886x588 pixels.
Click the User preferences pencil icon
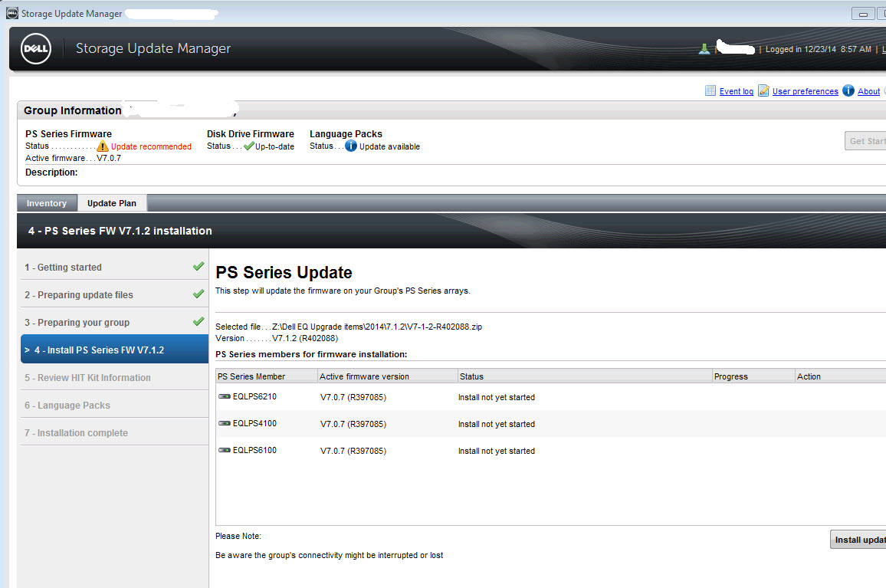(763, 90)
